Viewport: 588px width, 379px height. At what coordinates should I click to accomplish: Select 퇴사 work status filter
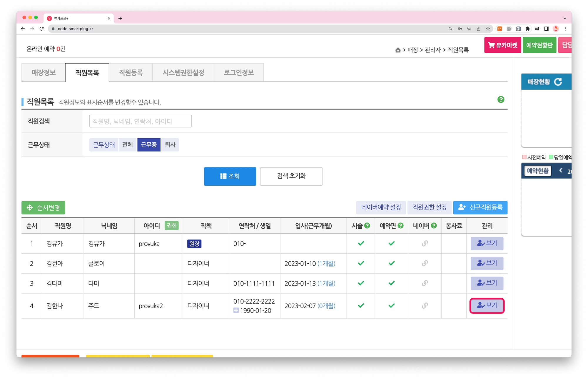point(170,144)
